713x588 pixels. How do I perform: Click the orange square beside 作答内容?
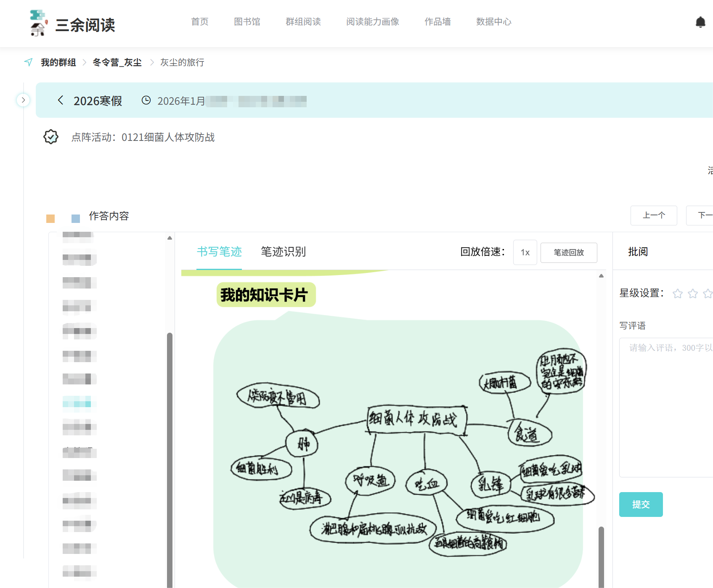pyautogui.click(x=50, y=218)
